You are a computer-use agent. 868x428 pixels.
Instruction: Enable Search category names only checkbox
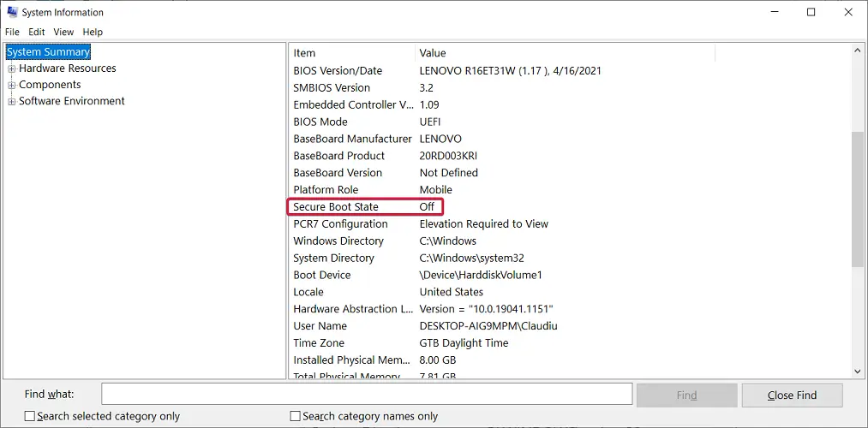pos(296,416)
